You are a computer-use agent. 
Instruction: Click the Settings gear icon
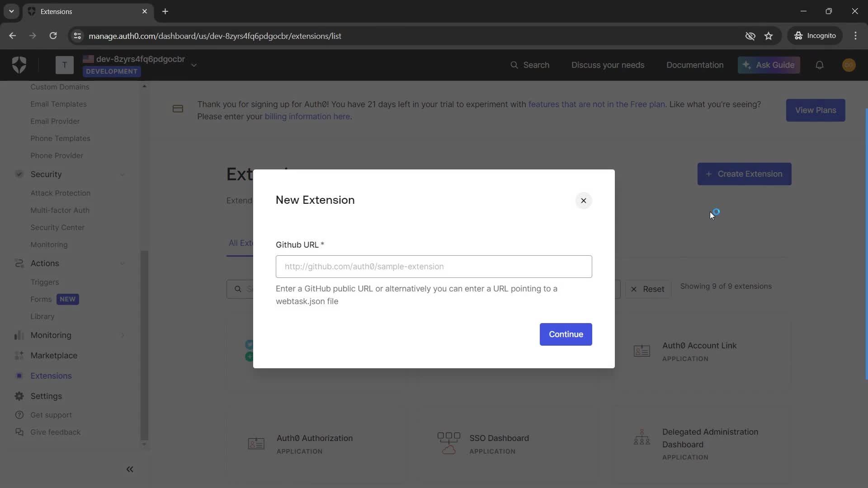coord(19,396)
